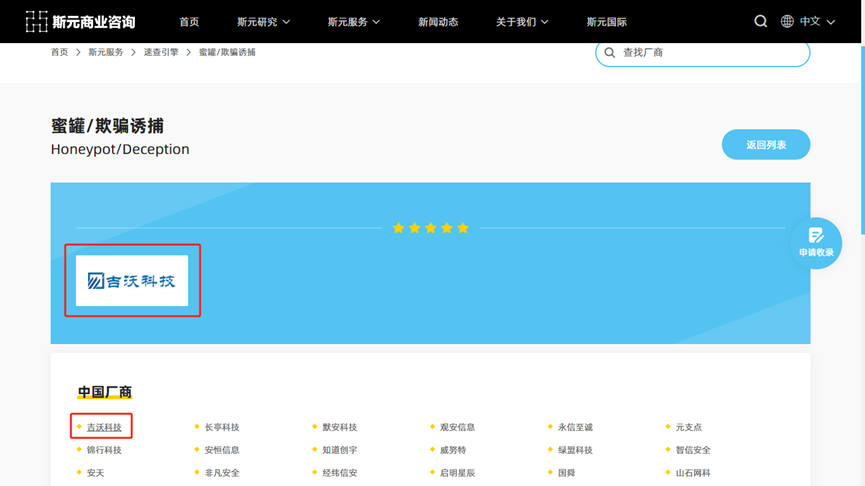
Task: Click the 首页 breadcrumb link
Action: coord(60,52)
